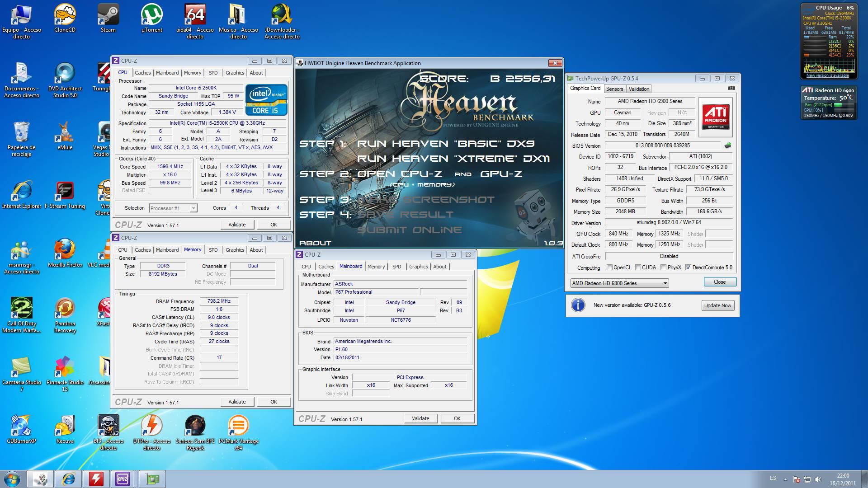Open the msnmsgr shortcut
This screenshot has height=488, width=868.
pyautogui.click(x=21, y=257)
